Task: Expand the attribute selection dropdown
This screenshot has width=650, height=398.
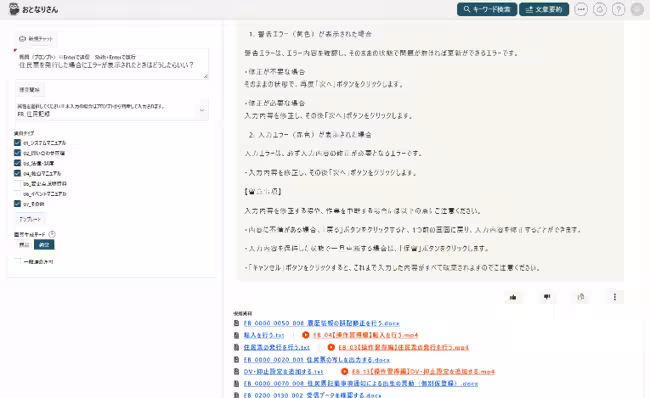Action: point(112,110)
